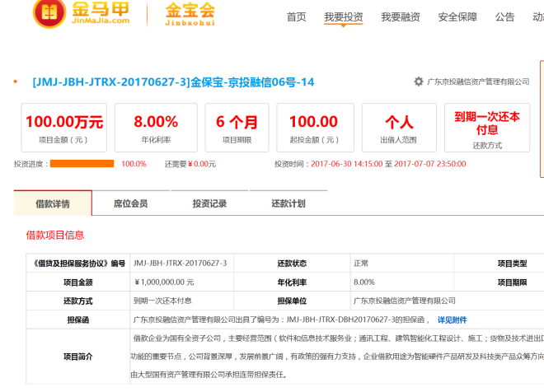
Task: Click the orange investment progress bar
Action: tap(82, 164)
